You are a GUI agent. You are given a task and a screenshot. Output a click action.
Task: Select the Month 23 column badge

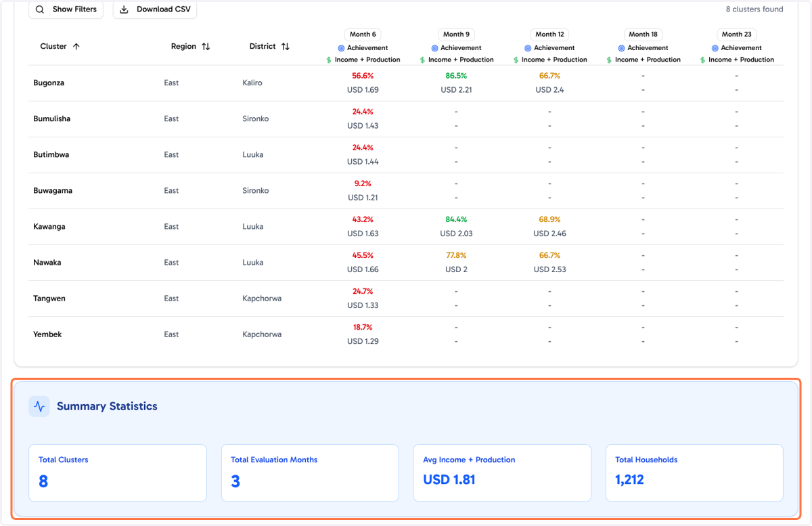(x=737, y=35)
